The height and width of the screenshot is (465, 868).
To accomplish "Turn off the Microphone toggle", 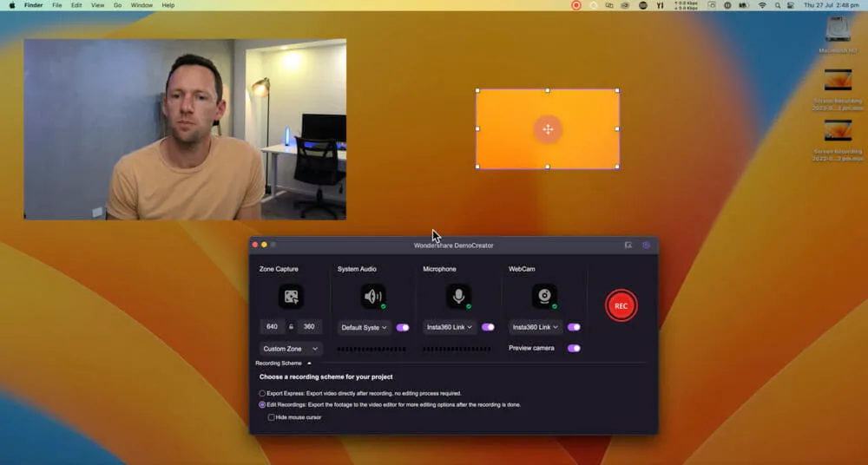I will tap(488, 328).
